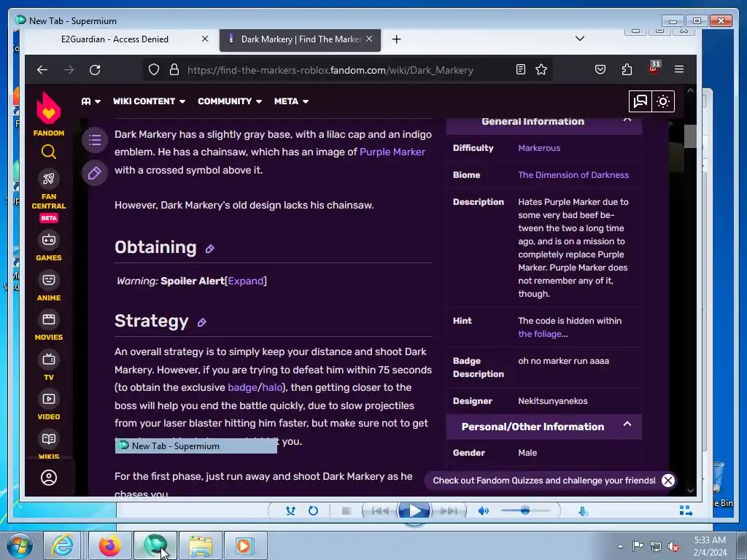747x560 pixels.
Task: Collapse Personal/Other Information section
Action: pos(627,424)
